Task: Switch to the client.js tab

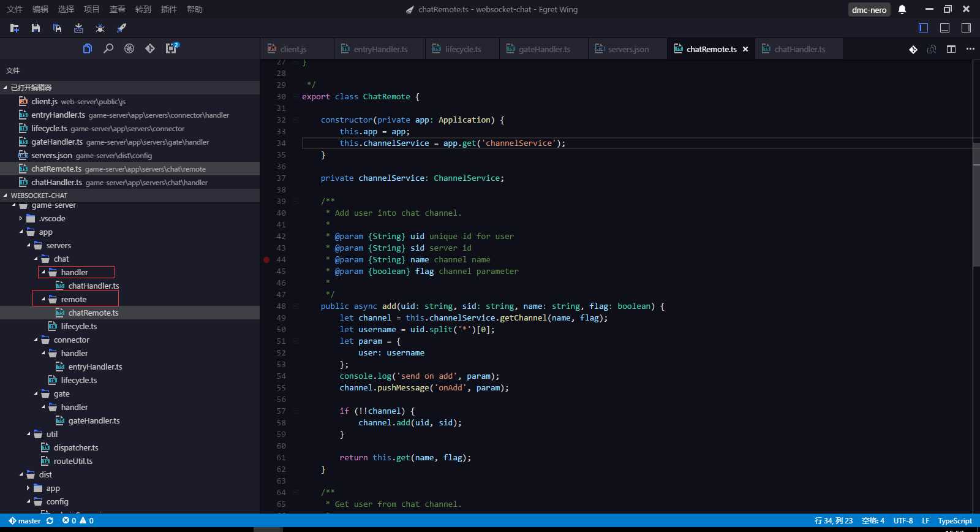Action: click(x=297, y=49)
